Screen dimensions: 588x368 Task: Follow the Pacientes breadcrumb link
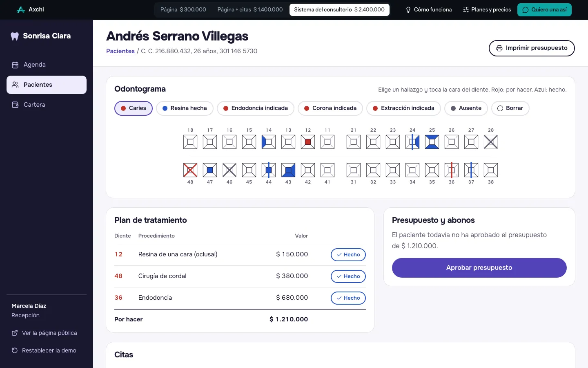pos(120,51)
